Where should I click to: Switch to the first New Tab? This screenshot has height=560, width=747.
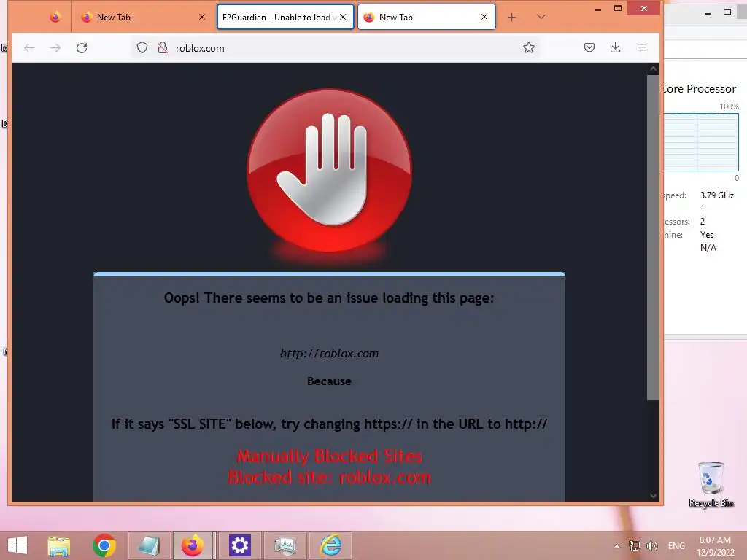143,17
